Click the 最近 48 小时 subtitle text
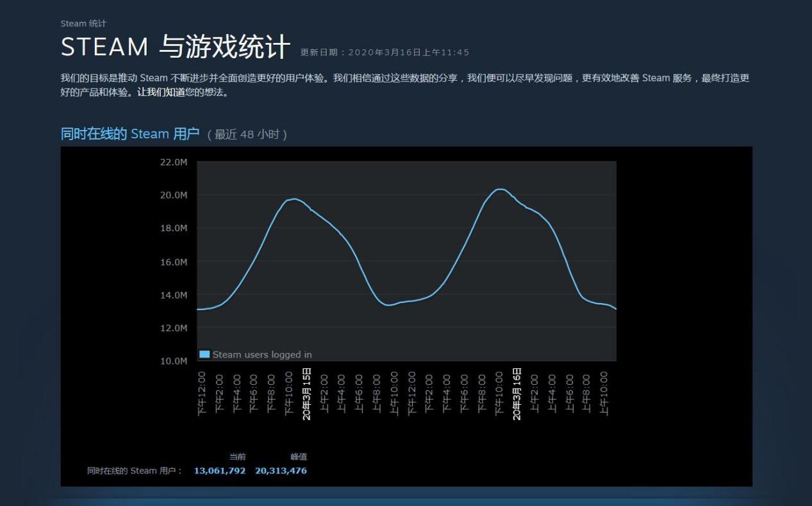Viewport: 812px width, 506px height. click(x=247, y=135)
